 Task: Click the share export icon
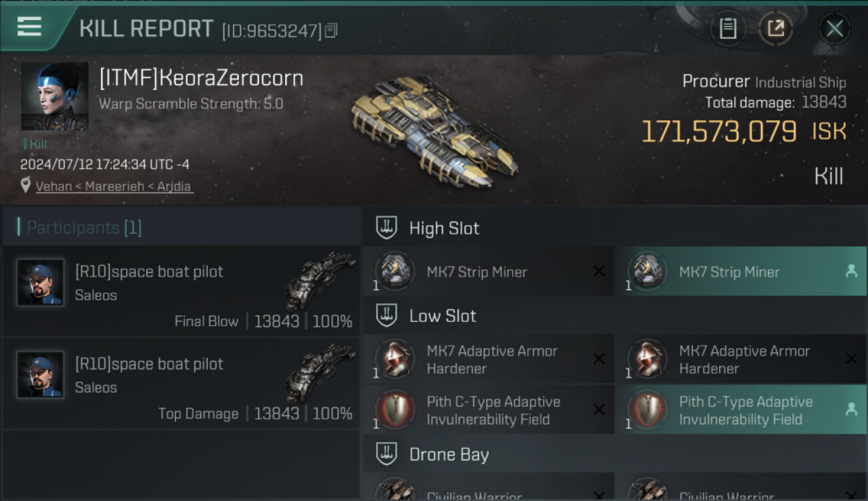776,28
